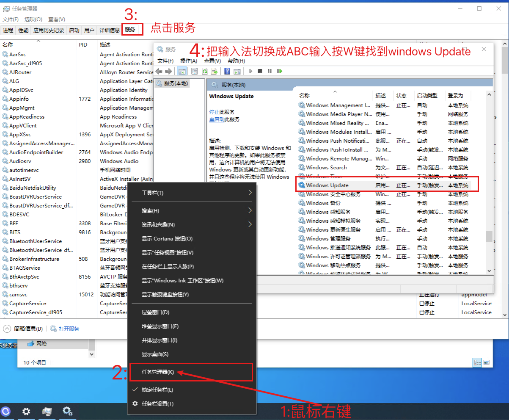509x420 pixels.
Task: Select 服务(本地) node in Services tree
Action: point(172,83)
